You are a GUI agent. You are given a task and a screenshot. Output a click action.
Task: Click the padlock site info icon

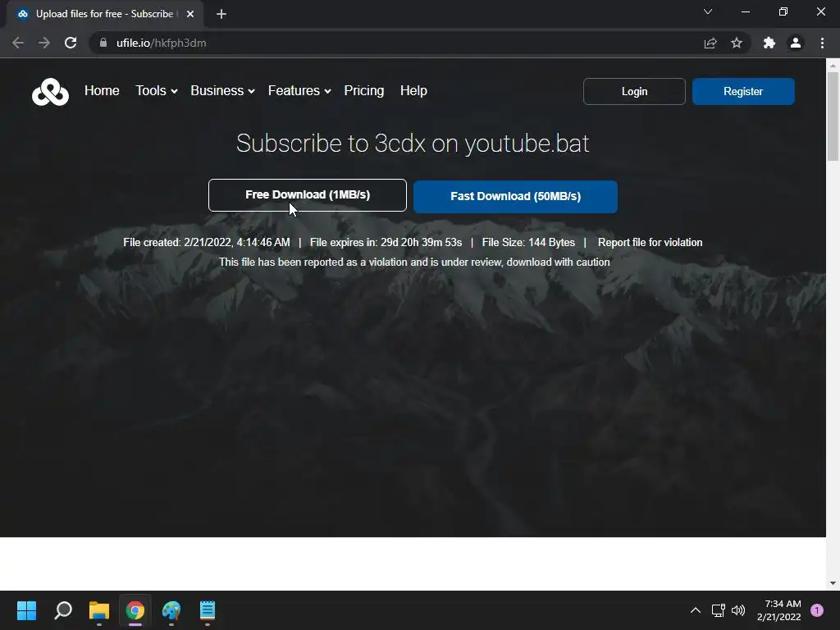pyautogui.click(x=103, y=43)
